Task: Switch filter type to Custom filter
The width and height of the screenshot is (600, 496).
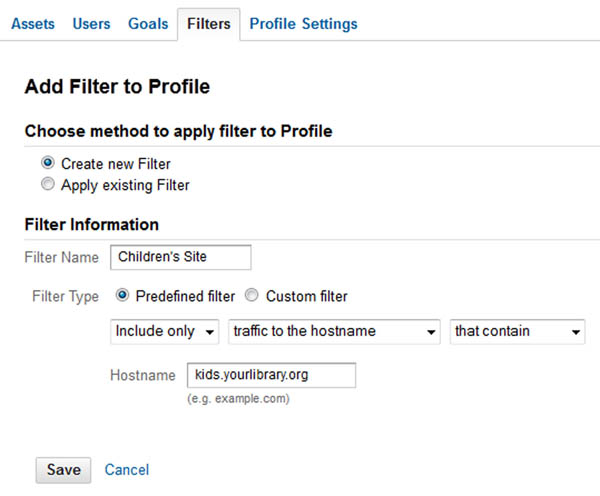Action: click(251, 295)
